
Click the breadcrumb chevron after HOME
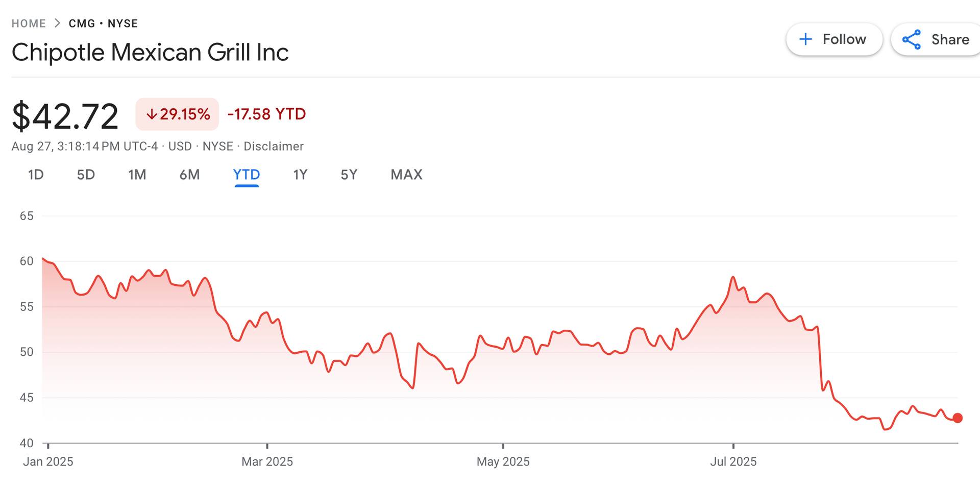[x=57, y=23]
